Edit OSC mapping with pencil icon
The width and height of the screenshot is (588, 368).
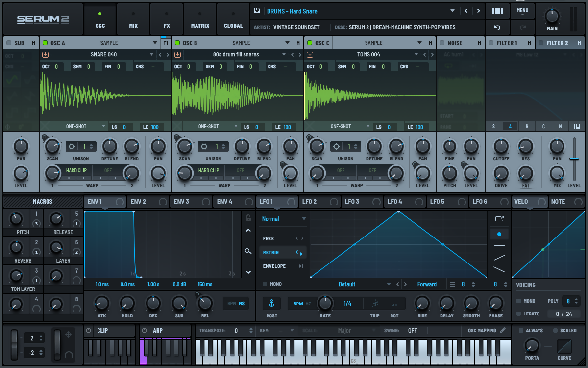tap(503, 330)
